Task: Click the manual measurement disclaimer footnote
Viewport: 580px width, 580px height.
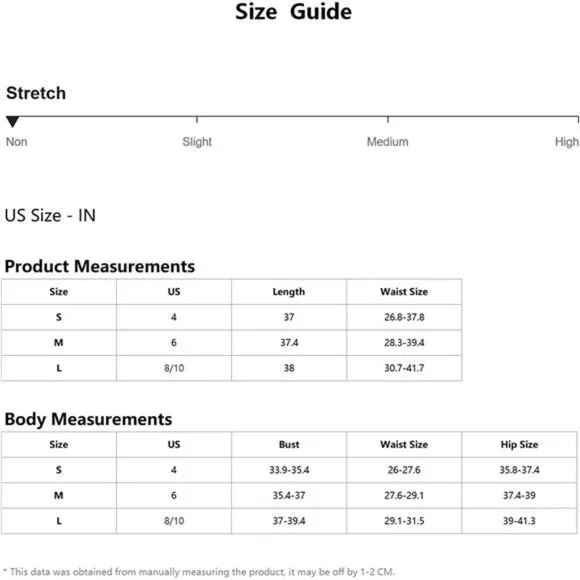Action: 199,572
